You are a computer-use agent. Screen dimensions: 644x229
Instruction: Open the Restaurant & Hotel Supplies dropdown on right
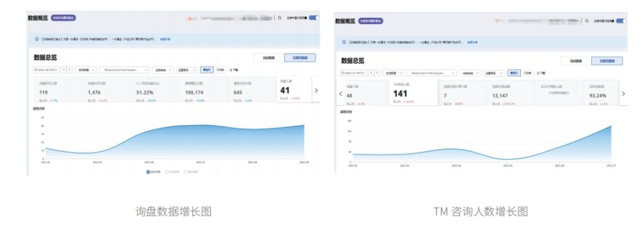(431, 73)
